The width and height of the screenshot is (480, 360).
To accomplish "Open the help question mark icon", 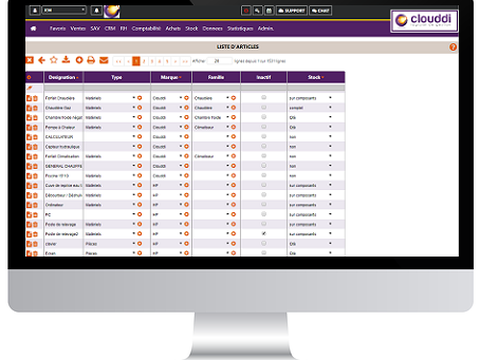I will pyautogui.click(x=453, y=47).
